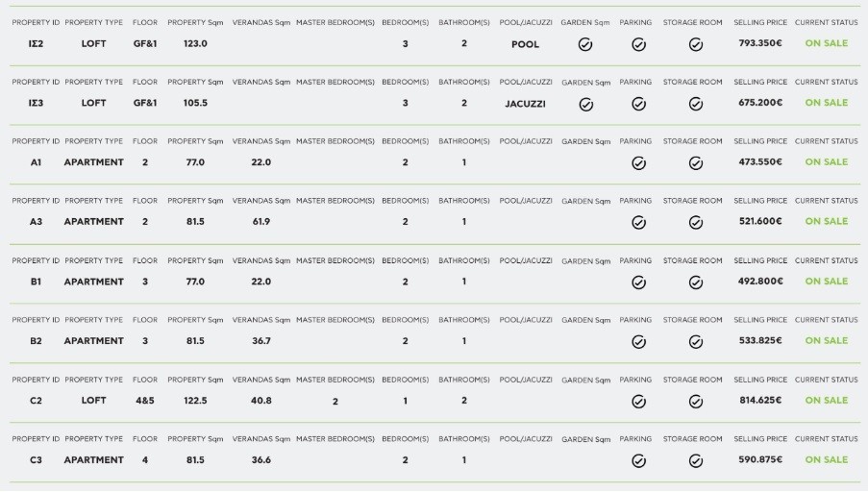Click the storage room checkmark for property IΣ3
This screenshot has height=492, width=868.
[x=696, y=104]
